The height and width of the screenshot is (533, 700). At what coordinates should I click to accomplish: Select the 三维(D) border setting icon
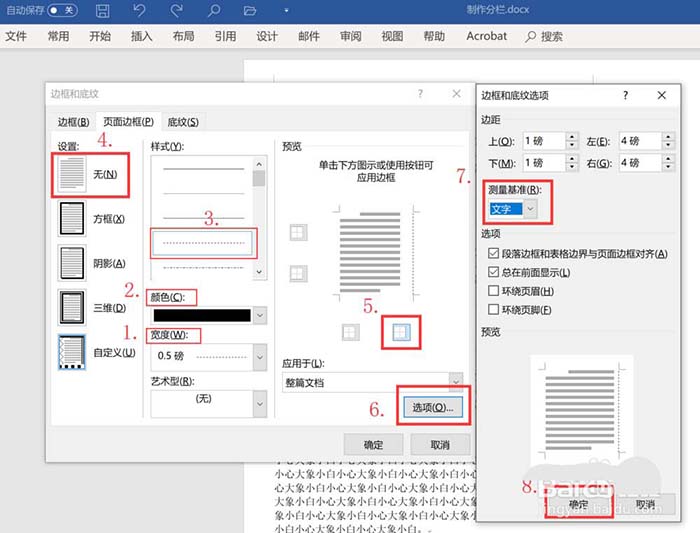tap(71, 307)
